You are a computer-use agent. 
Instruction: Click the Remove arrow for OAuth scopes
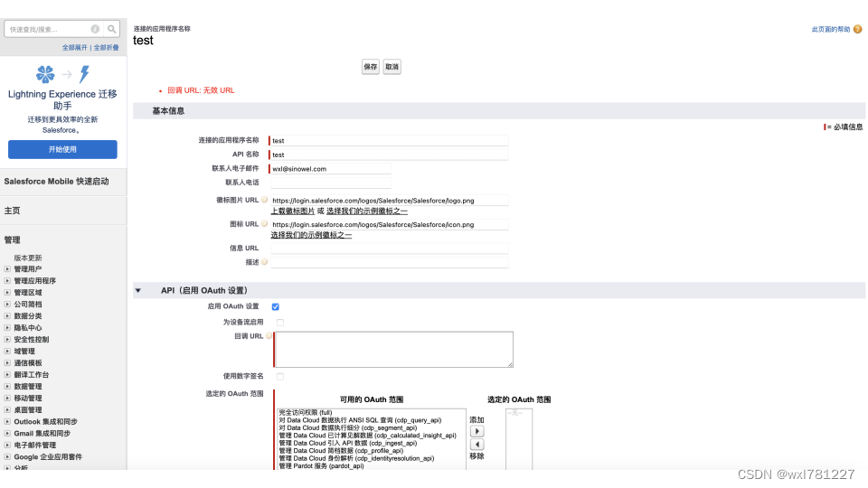pos(476,445)
